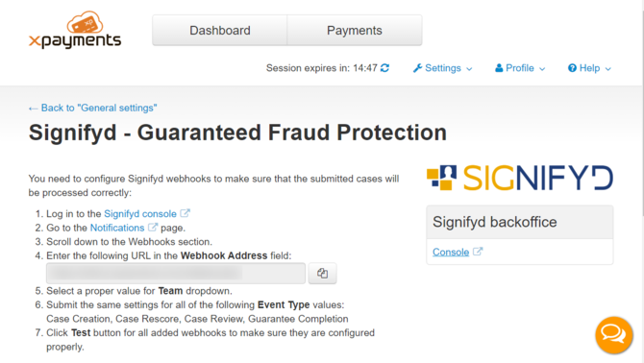Screen dimensions: 644x363
Task: Expand the Profile dropdown arrow
Action: click(542, 69)
